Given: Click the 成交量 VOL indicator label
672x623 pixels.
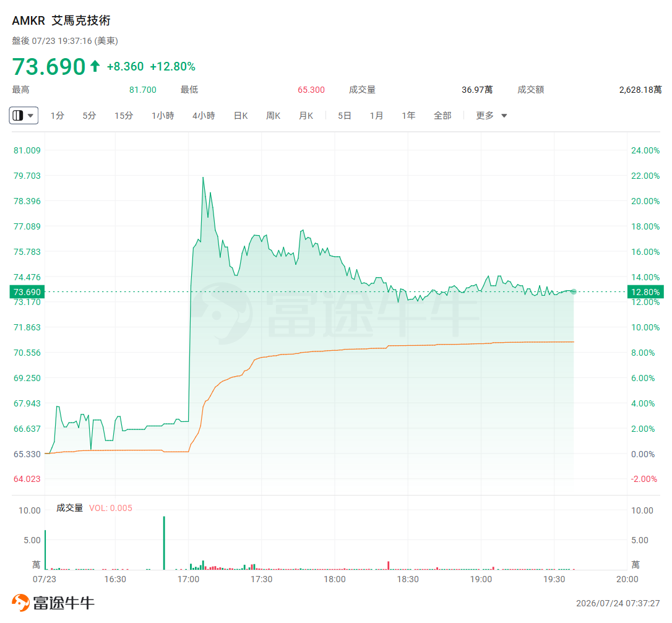Looking at the screenshot, I should (94, 508).
